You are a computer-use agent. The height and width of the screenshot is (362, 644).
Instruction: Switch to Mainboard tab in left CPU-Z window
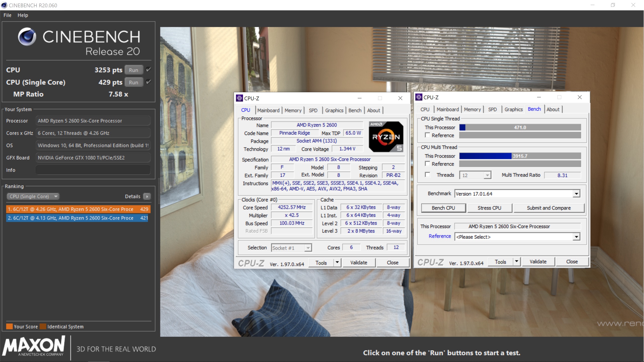268,110
